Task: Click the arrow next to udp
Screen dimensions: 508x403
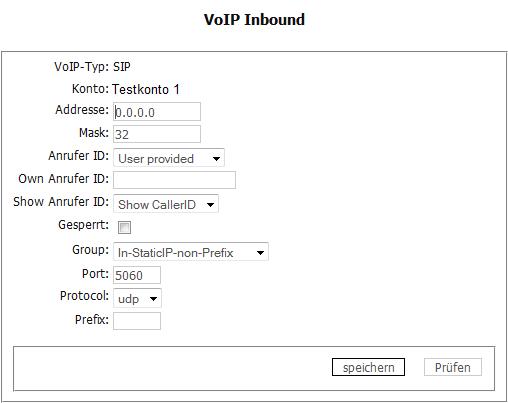Action: [x=153, y=299]
